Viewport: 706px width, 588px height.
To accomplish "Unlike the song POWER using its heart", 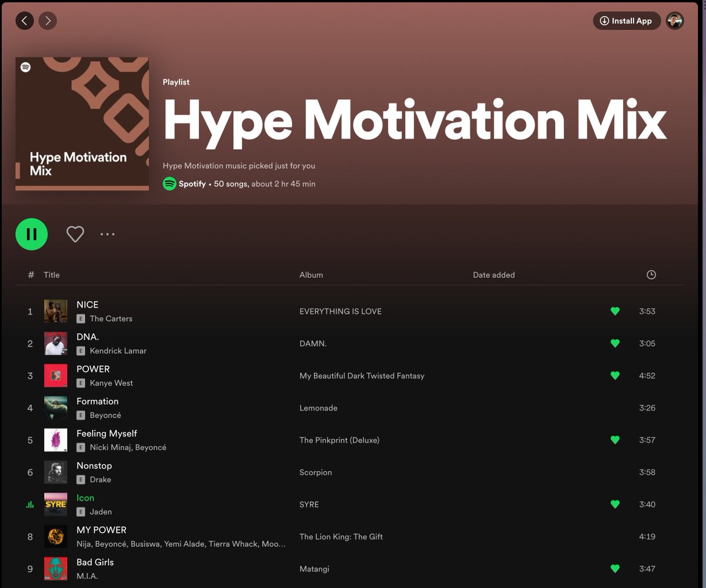I will pos(615,376).
